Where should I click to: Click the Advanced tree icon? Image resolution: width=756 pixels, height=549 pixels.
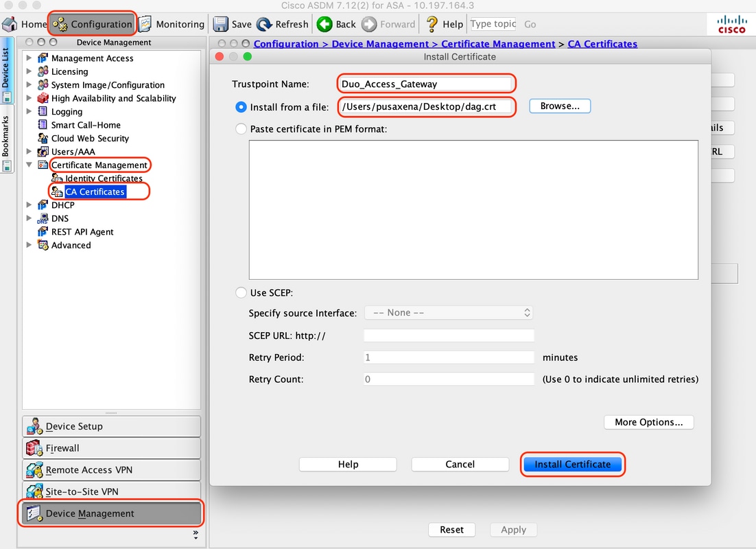pos(43,245)
